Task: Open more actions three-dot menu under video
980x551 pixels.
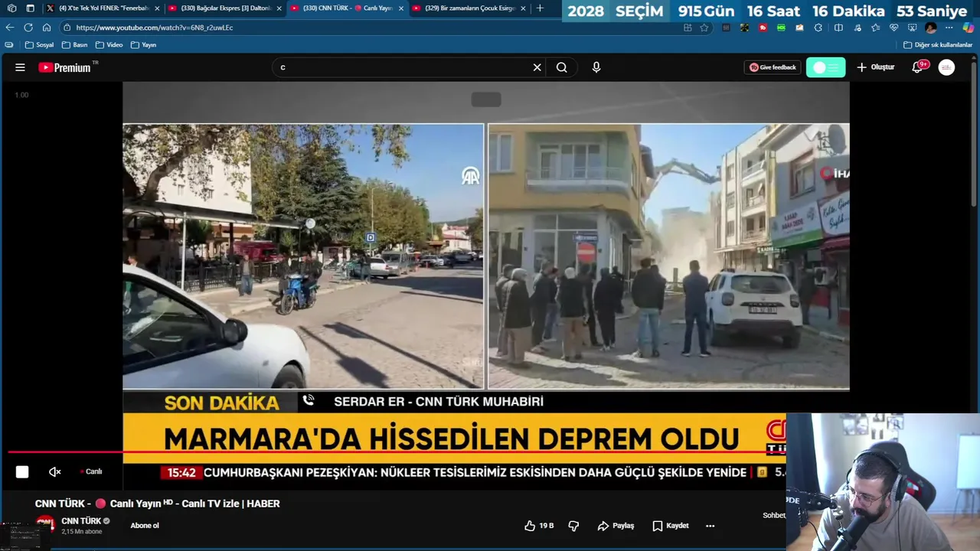Action: (x=710, y=526)
